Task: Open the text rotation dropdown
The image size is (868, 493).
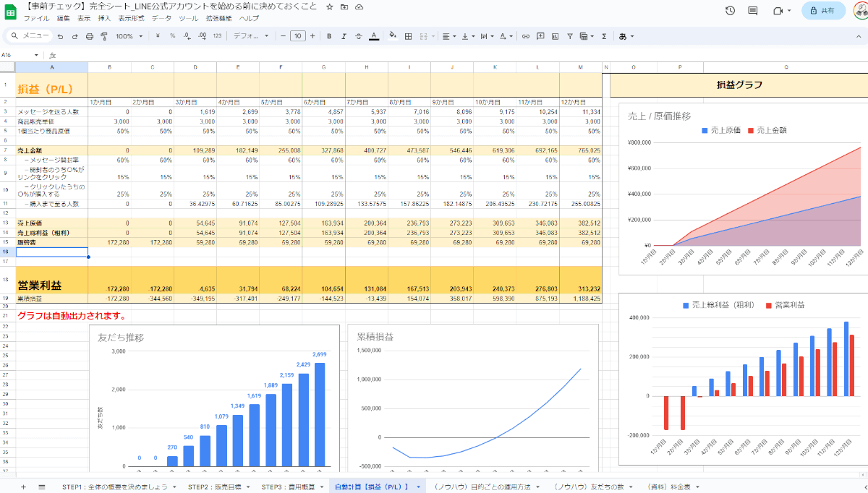Action: click(x=505, y=36)
